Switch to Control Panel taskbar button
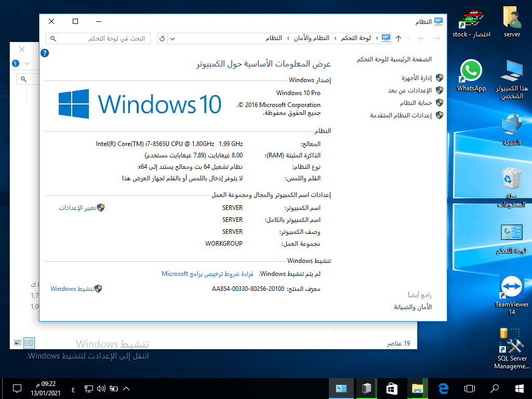Screen dimensions: 532x399 (341, 389)
